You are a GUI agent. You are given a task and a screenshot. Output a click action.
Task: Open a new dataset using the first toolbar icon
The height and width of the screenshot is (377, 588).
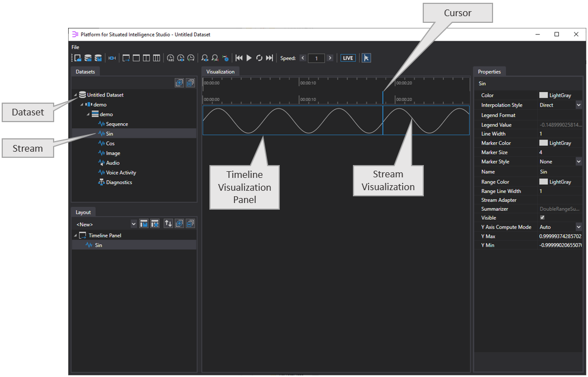click(77, 57)
